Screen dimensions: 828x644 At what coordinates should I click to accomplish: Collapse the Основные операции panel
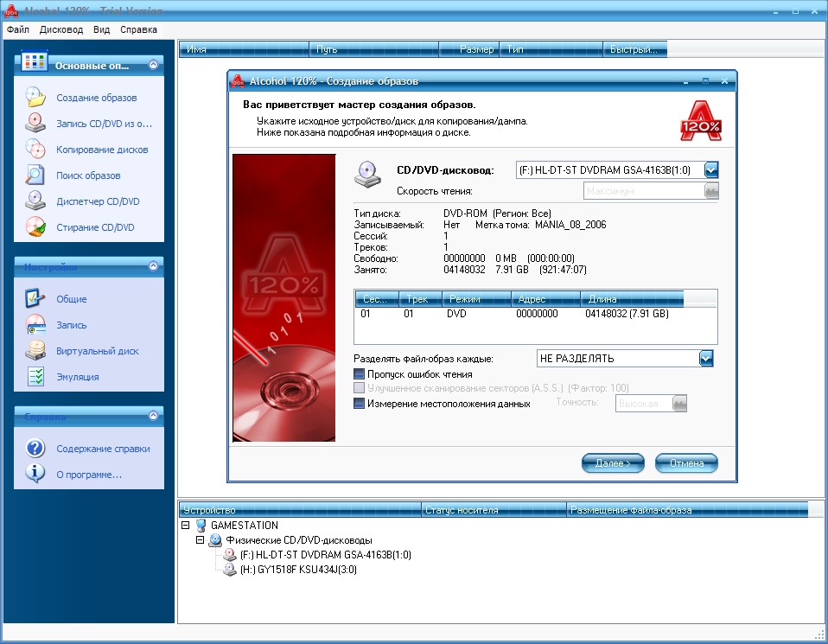153,65
